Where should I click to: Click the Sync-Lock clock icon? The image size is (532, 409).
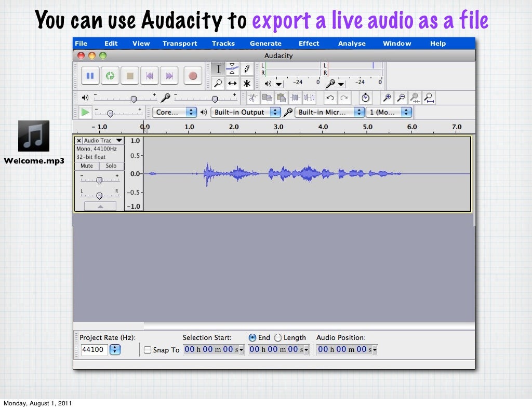click(365, 98)
